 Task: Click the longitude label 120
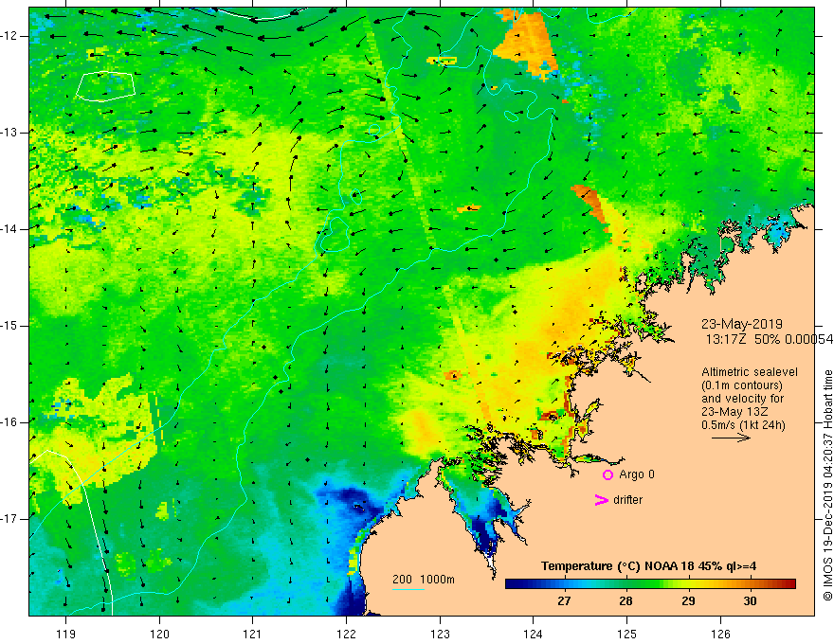point(159,634)
